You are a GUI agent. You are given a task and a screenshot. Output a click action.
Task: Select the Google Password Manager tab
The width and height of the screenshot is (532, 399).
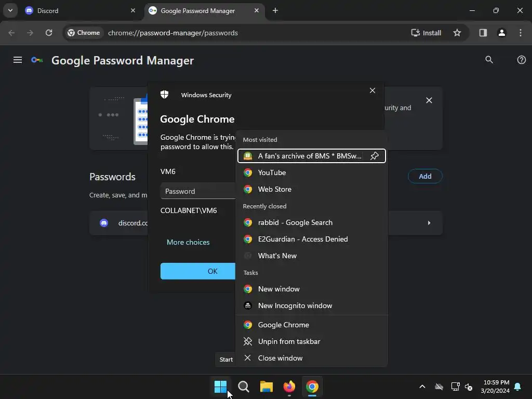click(x=204, y=10)
